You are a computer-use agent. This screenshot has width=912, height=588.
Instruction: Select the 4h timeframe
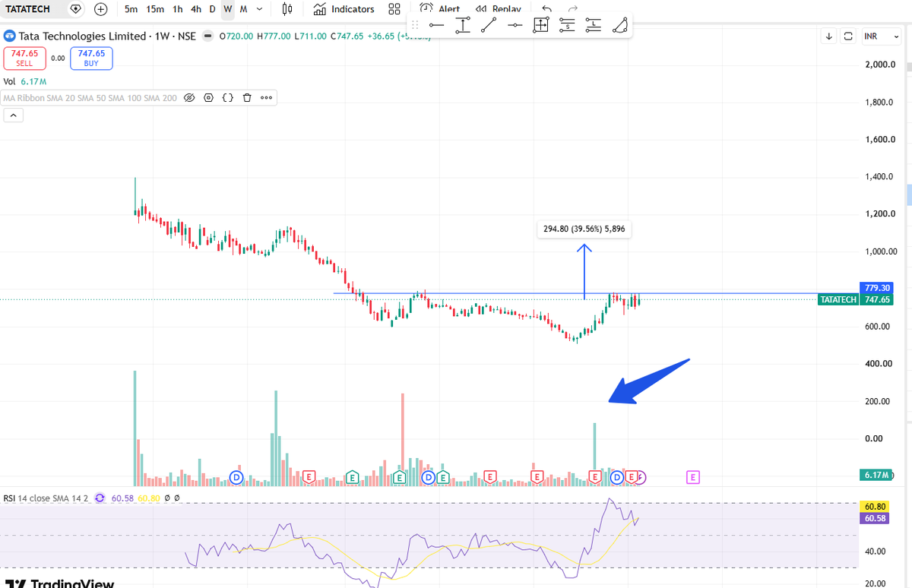pos(196,9)
